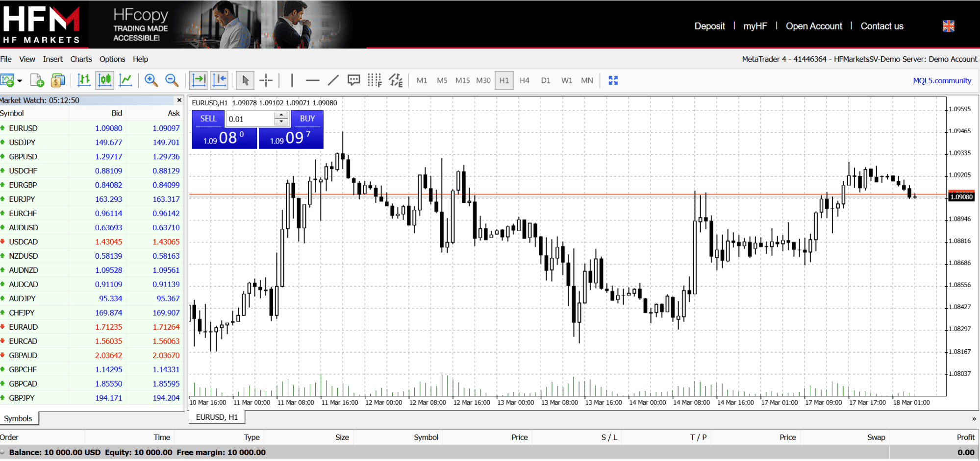980x461 pixels.
Task: Click the Zoom Out magnifier icon
Action: (x=172, y=80)
